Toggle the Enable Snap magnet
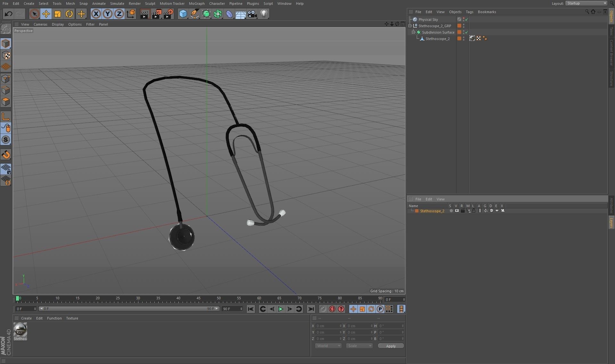The height and width of the screenshot is (364, 615). pyautogui.click(x=6, y=155)
